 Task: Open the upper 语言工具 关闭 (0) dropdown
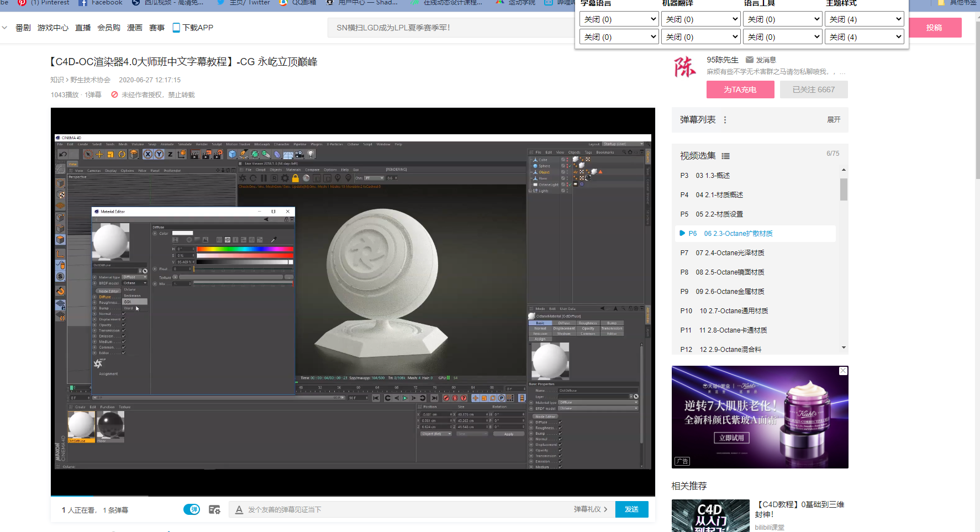coord(782,19)
